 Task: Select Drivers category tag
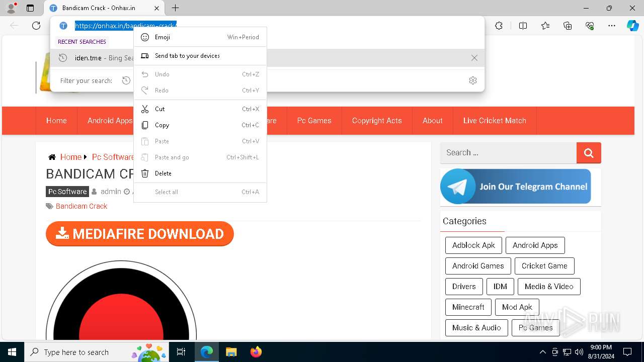(x=464, y=287)
